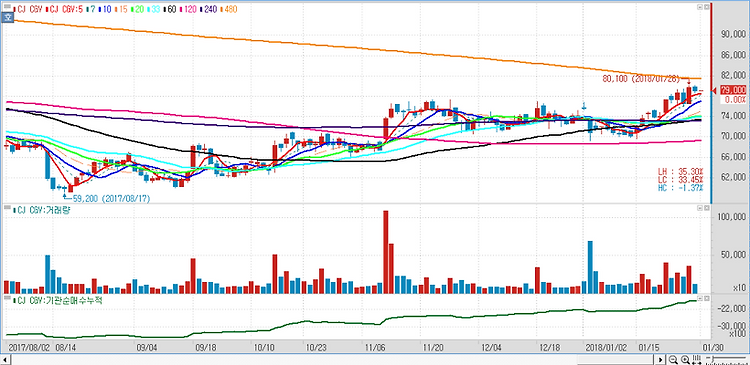750x365 pixels.
Task: Maximize the 기관순매수누적 pane
Action: point(706,298)
